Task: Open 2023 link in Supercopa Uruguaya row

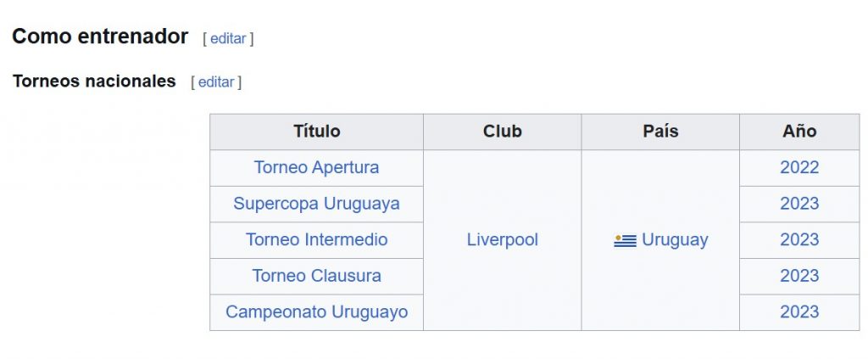Action: [x=799, y=204]
